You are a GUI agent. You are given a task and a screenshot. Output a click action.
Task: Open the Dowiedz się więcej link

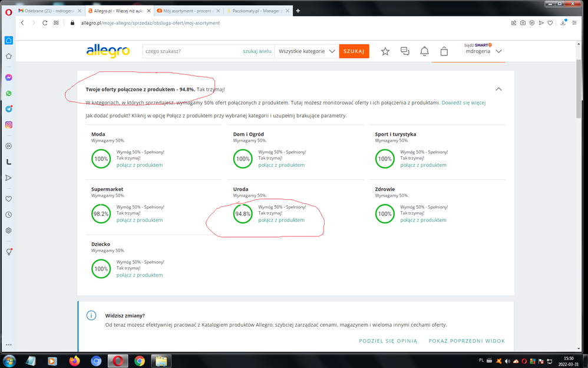tap(464, 103)
